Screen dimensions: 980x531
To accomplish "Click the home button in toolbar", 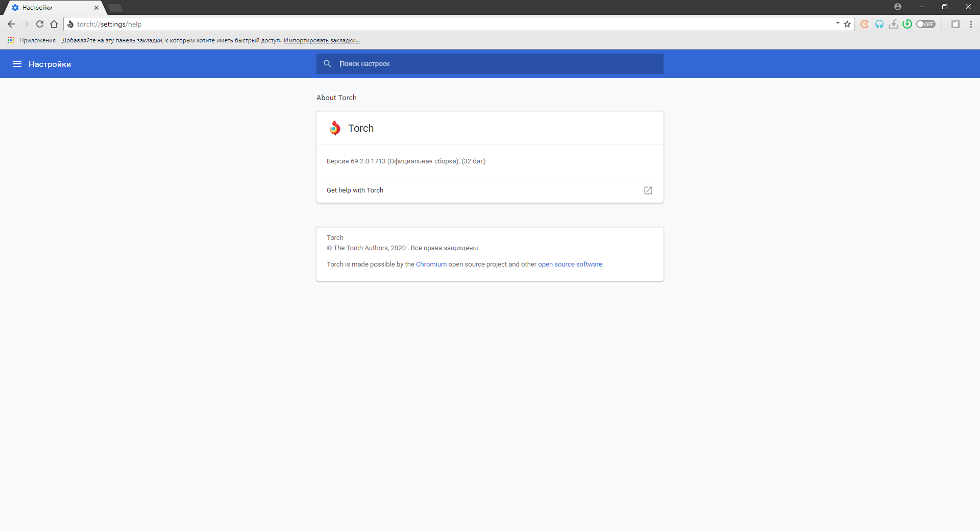I will point(54,24).
